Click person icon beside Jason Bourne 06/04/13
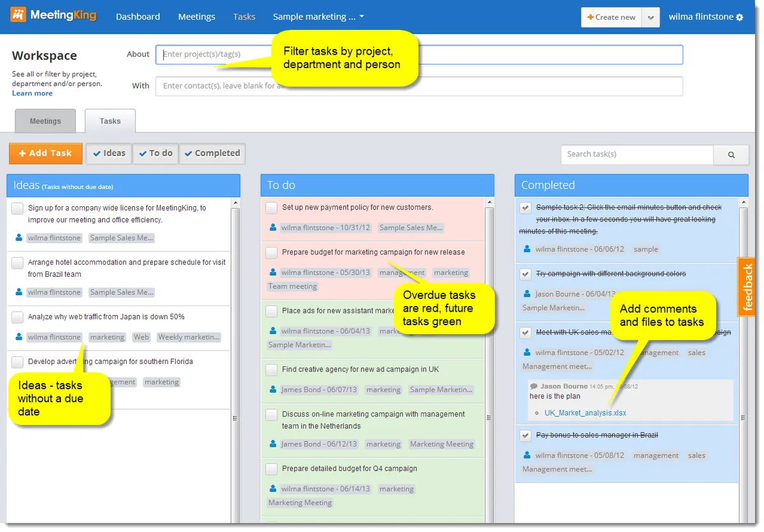The height and width of the screenshot is (532, 764). 527,294
